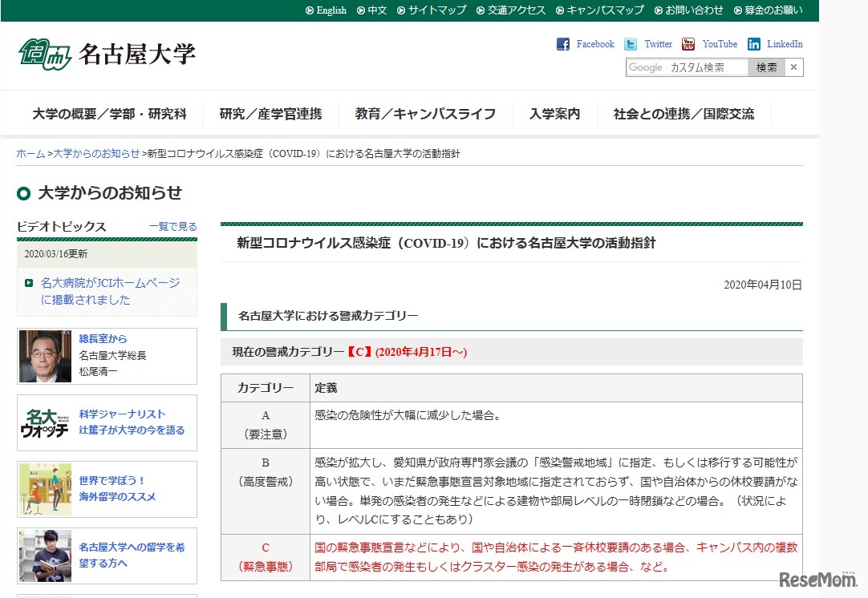Click the Google logo inside the search box
Screen dimensions: 868x598
[x=644, y=67]
